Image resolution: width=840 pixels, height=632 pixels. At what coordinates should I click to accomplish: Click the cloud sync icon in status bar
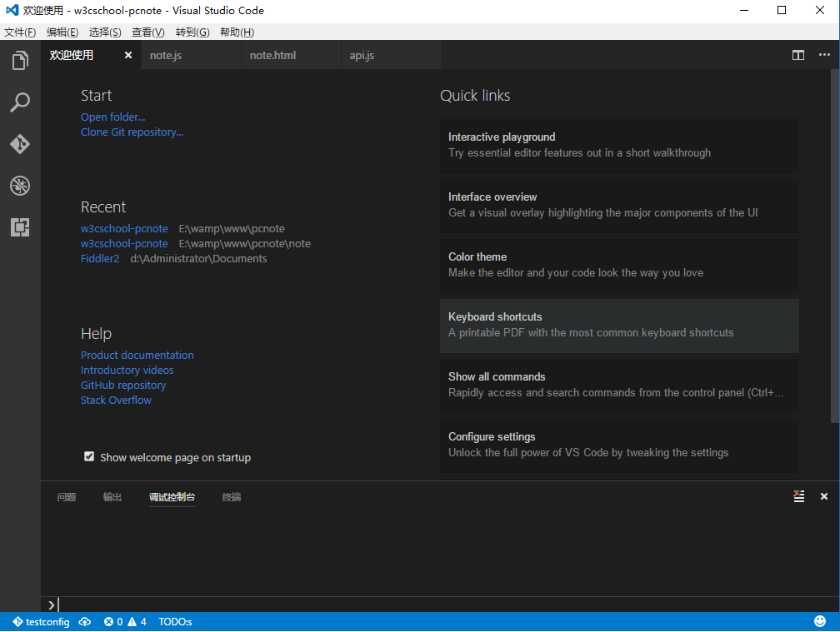(85, 622)
